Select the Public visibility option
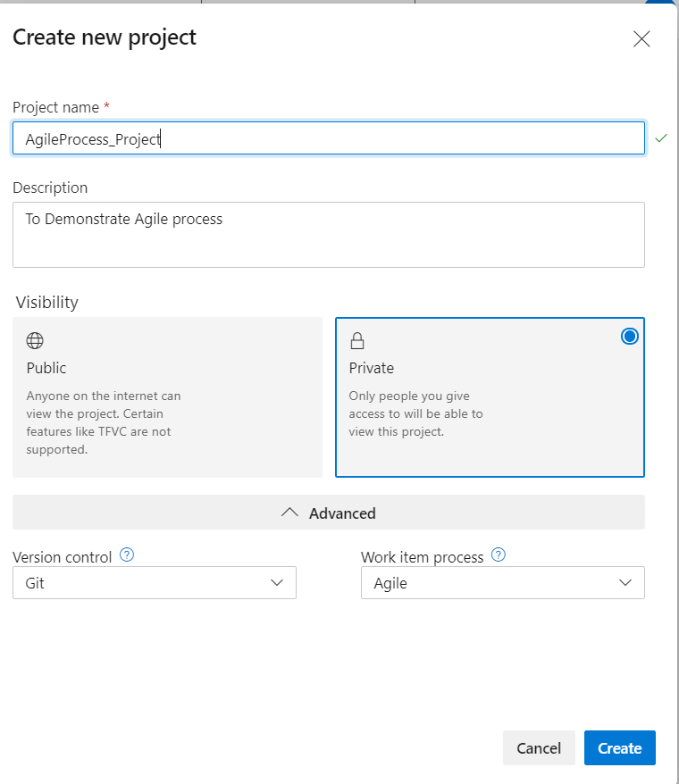 coord(167,397)
